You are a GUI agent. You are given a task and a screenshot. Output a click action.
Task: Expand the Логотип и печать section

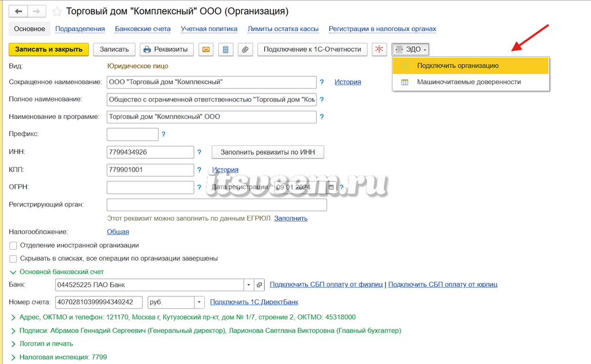coord(13,344)
